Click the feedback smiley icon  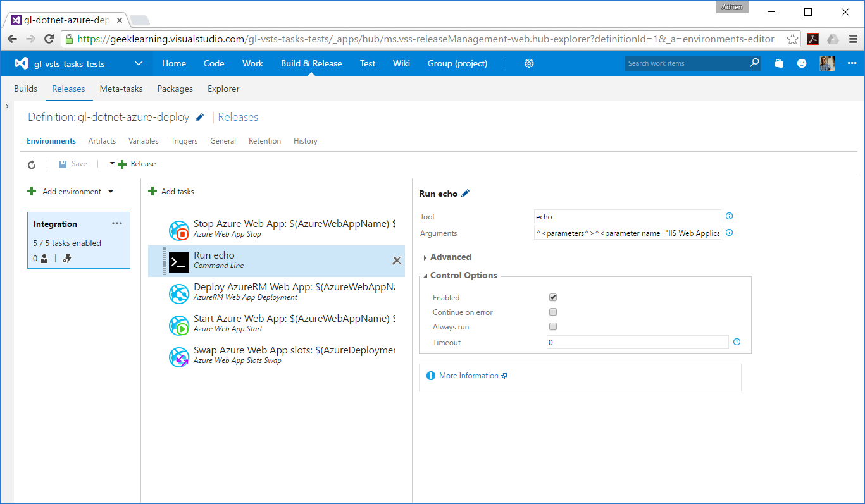[802, 63]
